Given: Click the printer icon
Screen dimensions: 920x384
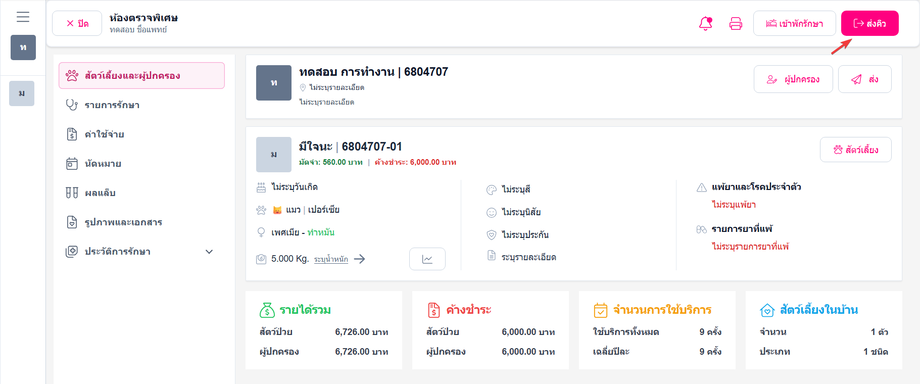Looking at the screenshot, I should [736, 23].
